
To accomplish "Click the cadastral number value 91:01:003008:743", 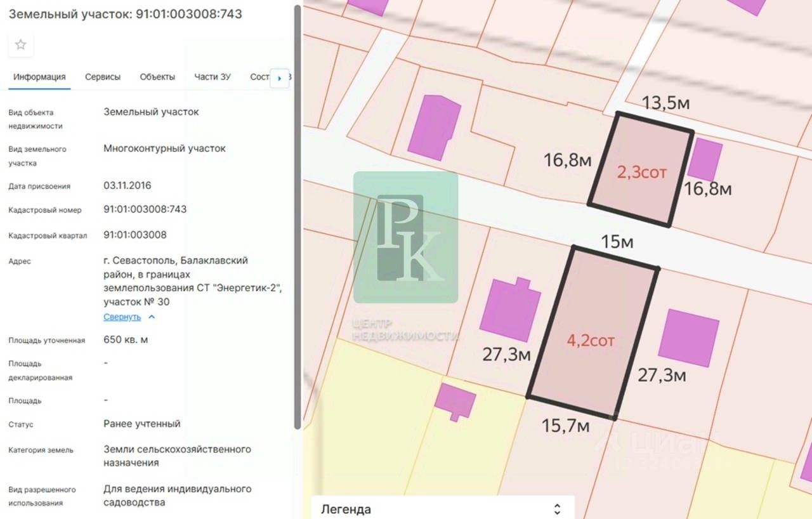I will [x=145, y=209].
